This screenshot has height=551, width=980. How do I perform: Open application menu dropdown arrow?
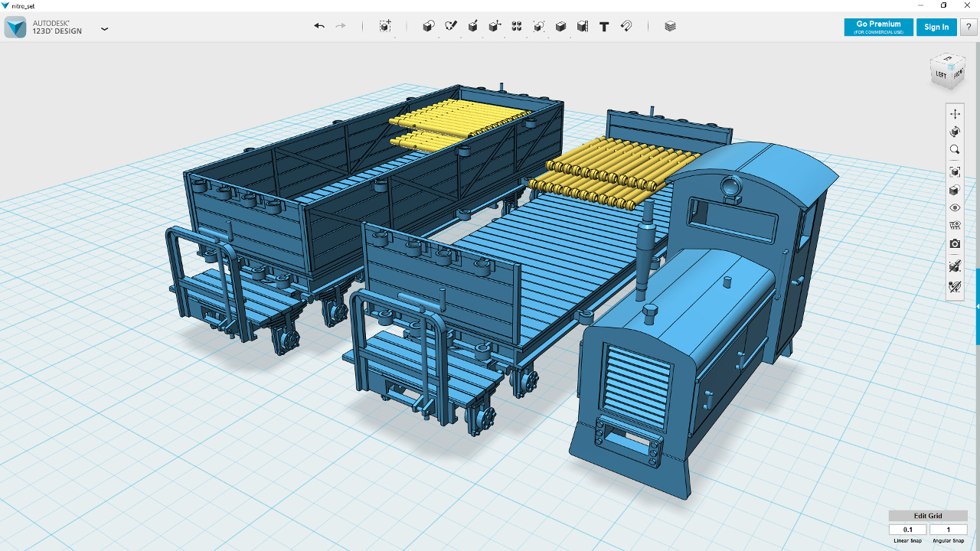(x=105, y=29)
